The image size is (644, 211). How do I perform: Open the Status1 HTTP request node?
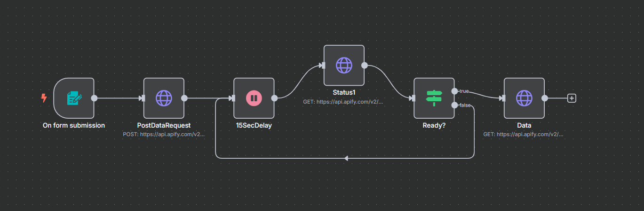[344, 65]
